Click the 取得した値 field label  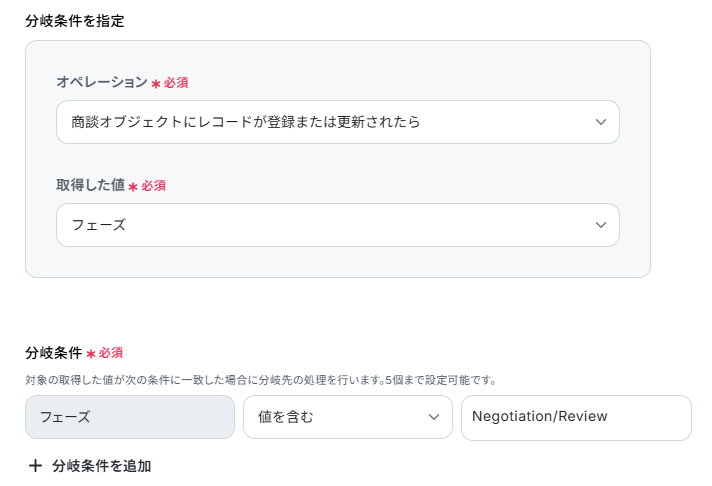(90, 185)
